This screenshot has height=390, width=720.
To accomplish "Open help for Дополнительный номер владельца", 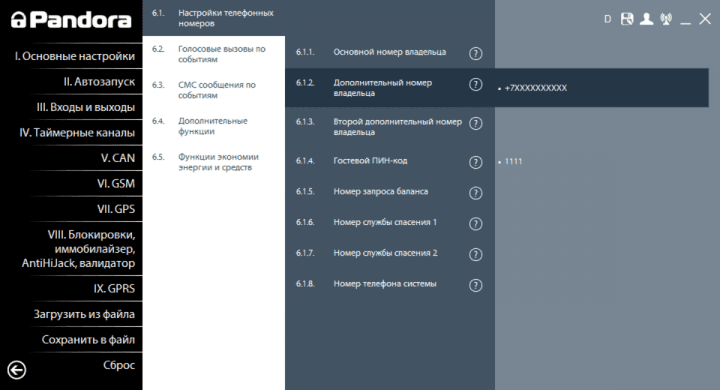I will tap(476, 85).
